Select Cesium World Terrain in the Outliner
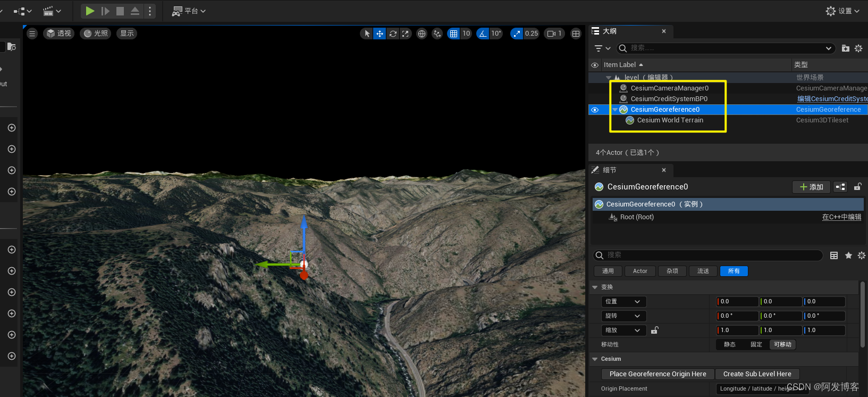This screenshot has height=397, width=868. click(670, 120)
